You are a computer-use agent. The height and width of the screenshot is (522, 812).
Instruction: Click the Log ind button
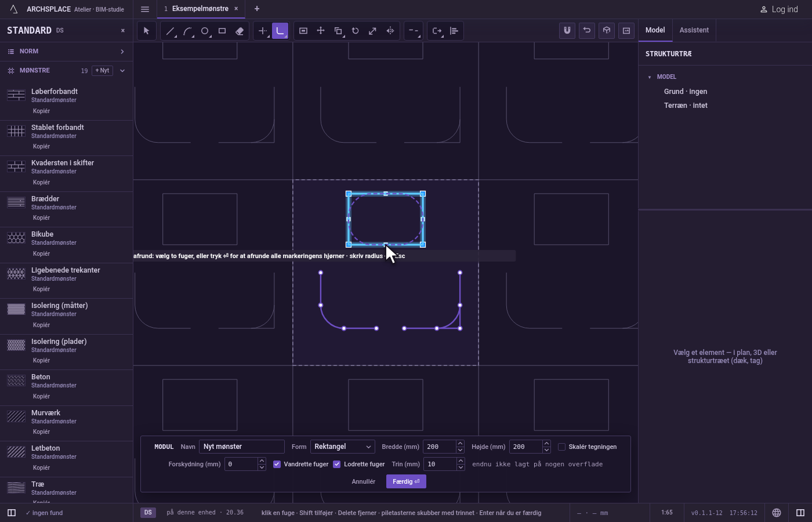coord(779,9)
